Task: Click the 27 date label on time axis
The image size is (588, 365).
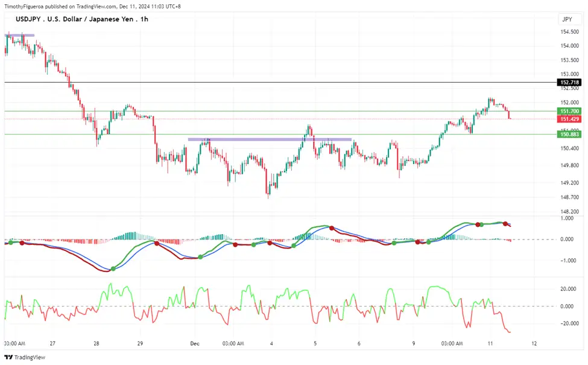Action: [52, 343]
